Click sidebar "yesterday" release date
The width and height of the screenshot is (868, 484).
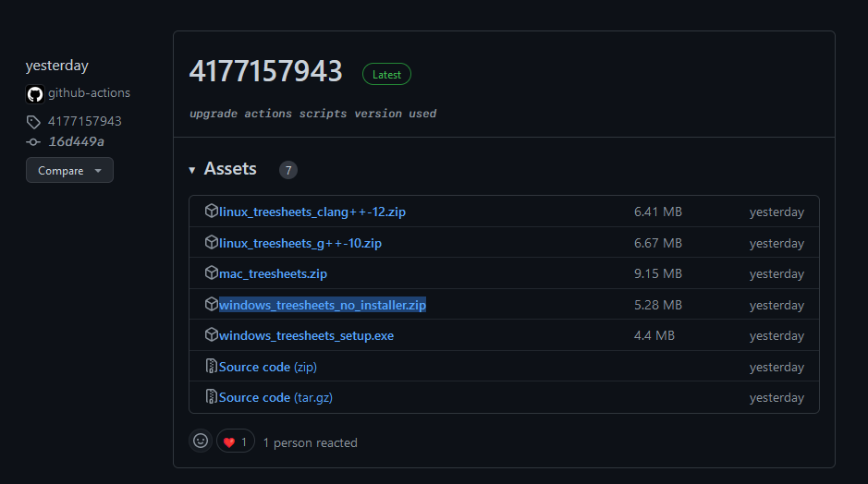[57, 66]
